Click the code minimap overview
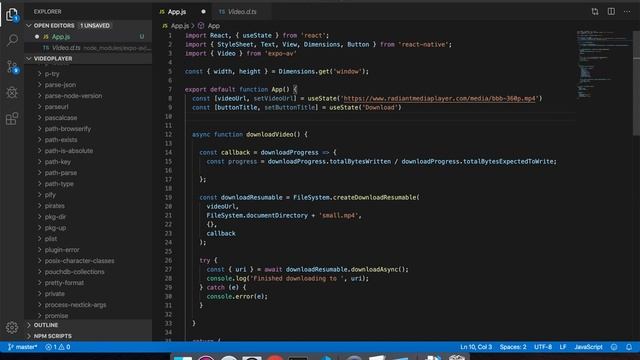Screen dimensions: 640x360 [603, 64]
